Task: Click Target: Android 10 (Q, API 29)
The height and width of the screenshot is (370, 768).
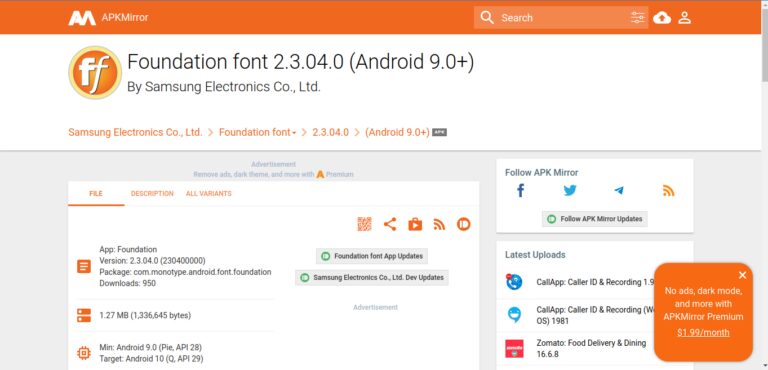Action: click(151, 359)
